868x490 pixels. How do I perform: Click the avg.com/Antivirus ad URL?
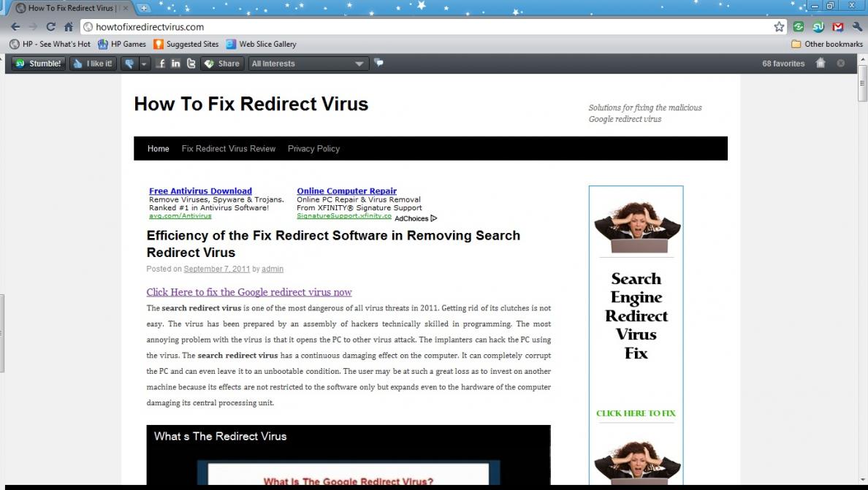click(x=180, y=215)
